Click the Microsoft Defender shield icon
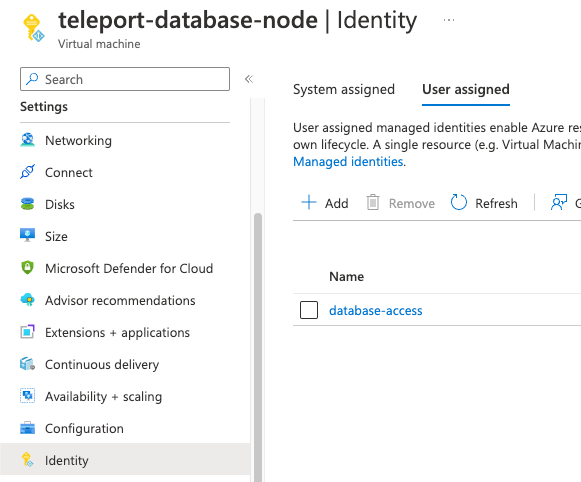581x482 pixels. pos(27,268)
